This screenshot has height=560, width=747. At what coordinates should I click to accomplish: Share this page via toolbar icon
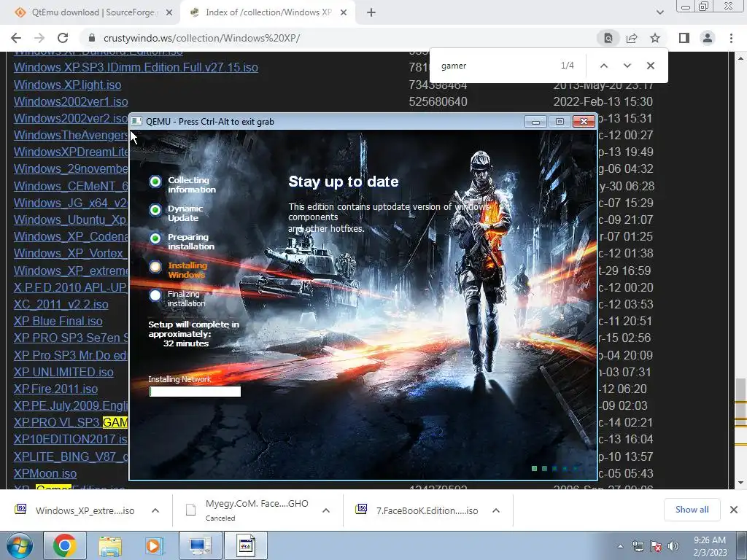point(632,38)
